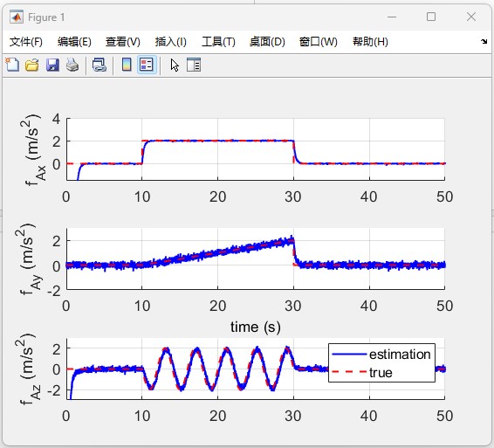Click the MATLAB logo in title bar
The width and height of the screenshot is (494, 448).
[x=16, y=17]
